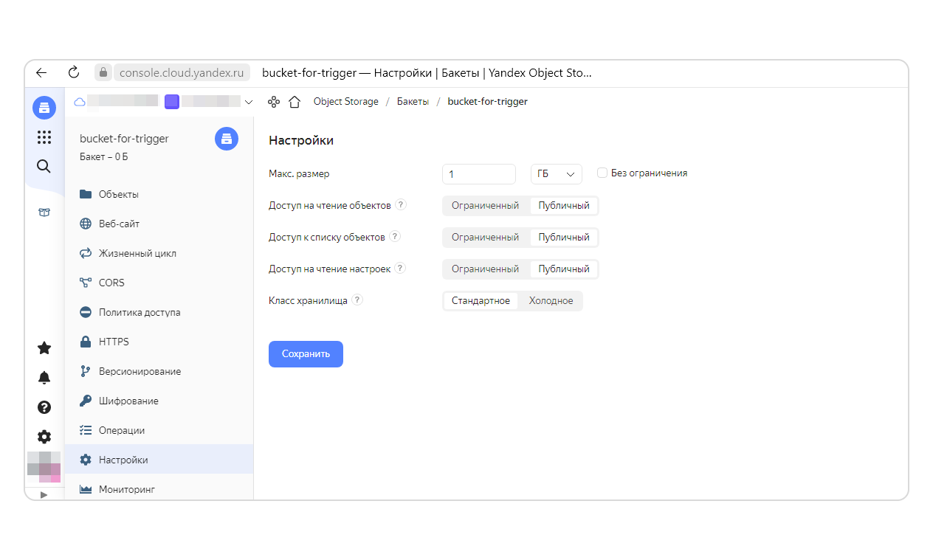Go to Object Storage breadcrumb
933x560 pixels.
coord(346,102)
